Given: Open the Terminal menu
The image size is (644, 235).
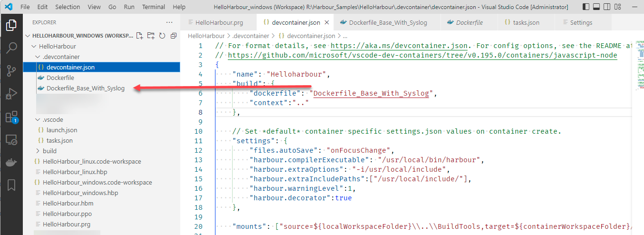Looking at the screenshot, I should [154, 7].
